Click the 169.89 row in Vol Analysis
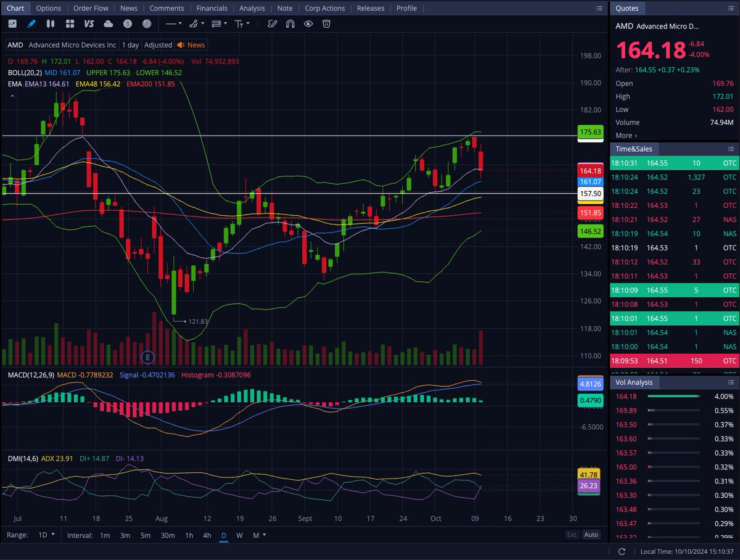The height and width of the screenshot is (560, 740). coord(674,411)
